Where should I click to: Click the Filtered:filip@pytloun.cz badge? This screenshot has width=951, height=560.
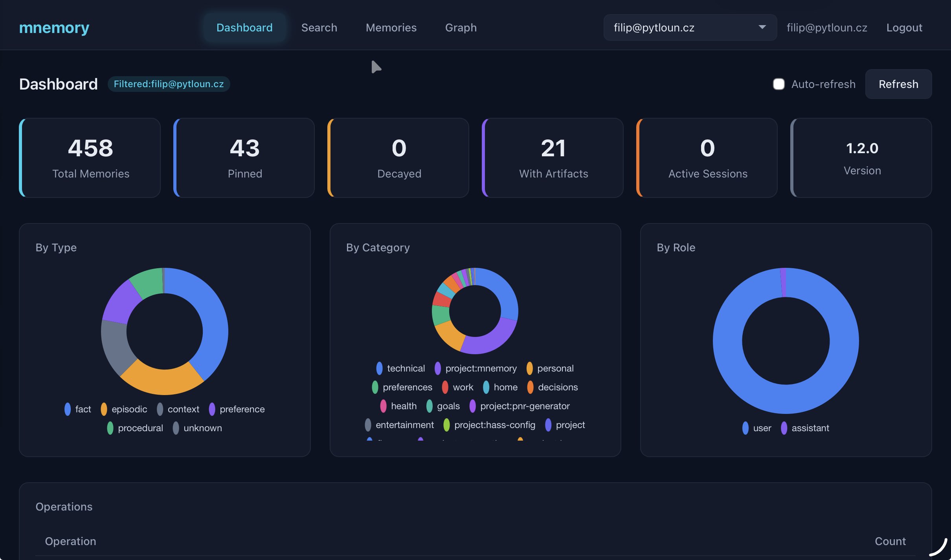tap(169, 84)
